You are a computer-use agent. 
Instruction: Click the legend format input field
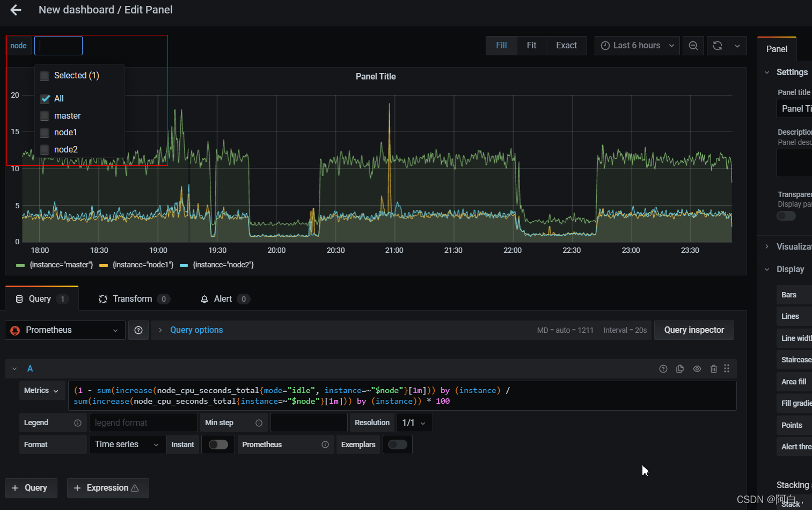tap(144, 423)
